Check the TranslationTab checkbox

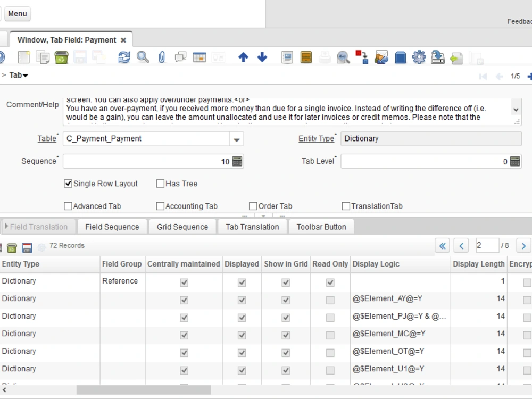pos(346,206)
